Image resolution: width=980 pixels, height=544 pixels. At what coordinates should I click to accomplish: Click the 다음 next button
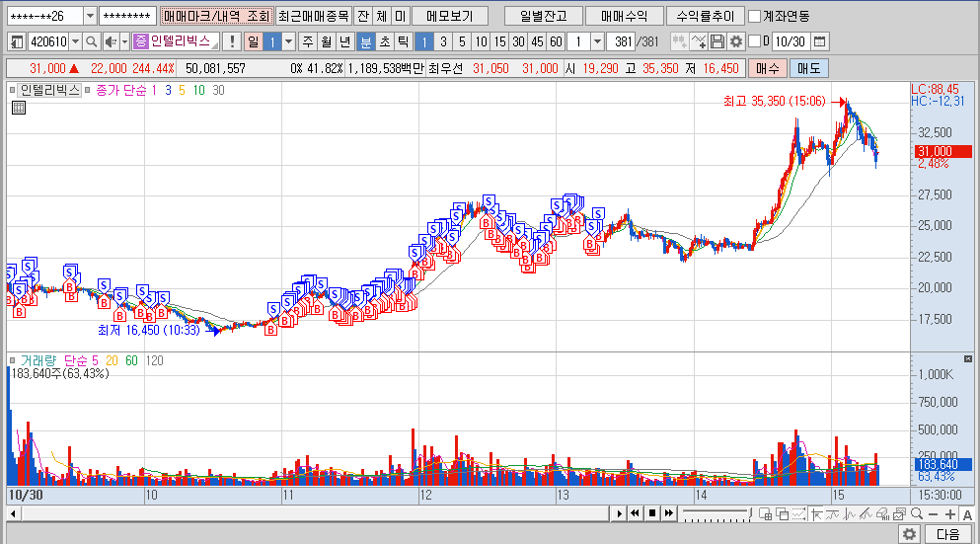tap(948, 534)
